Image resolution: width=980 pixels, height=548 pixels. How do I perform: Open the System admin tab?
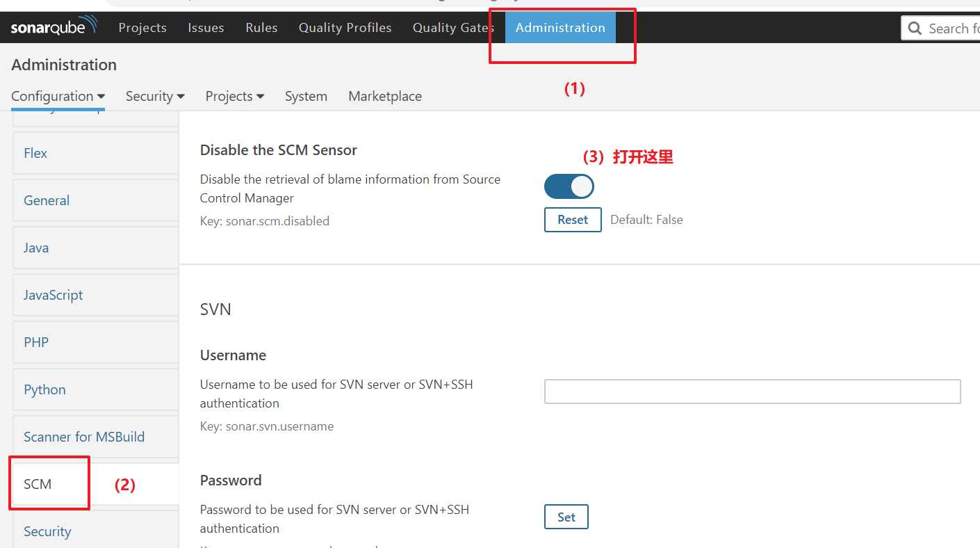pyautogui.click(x=306, y=96)
